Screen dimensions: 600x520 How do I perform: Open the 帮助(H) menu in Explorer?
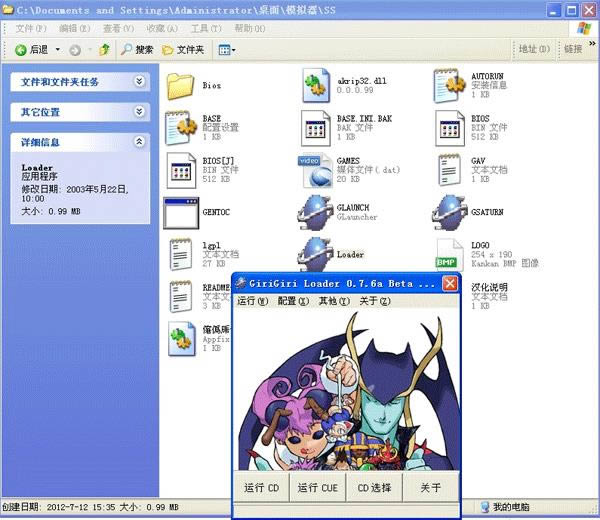250,29
